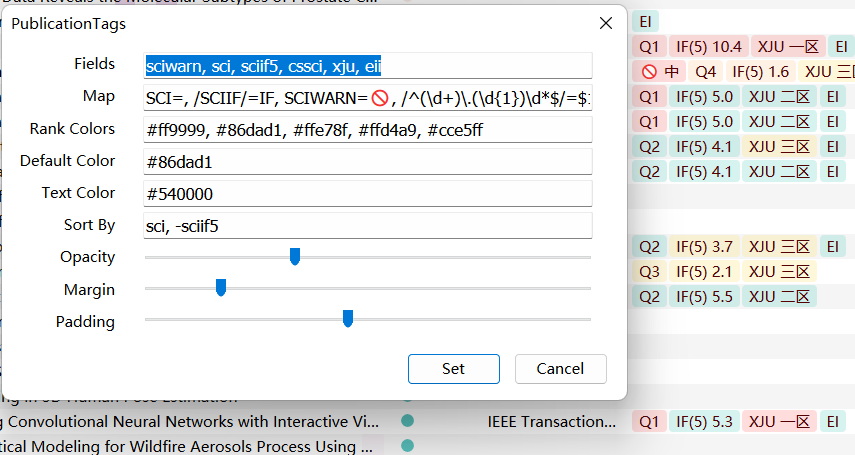
Task: Select the Default Color field
Action: click(368, 162)
